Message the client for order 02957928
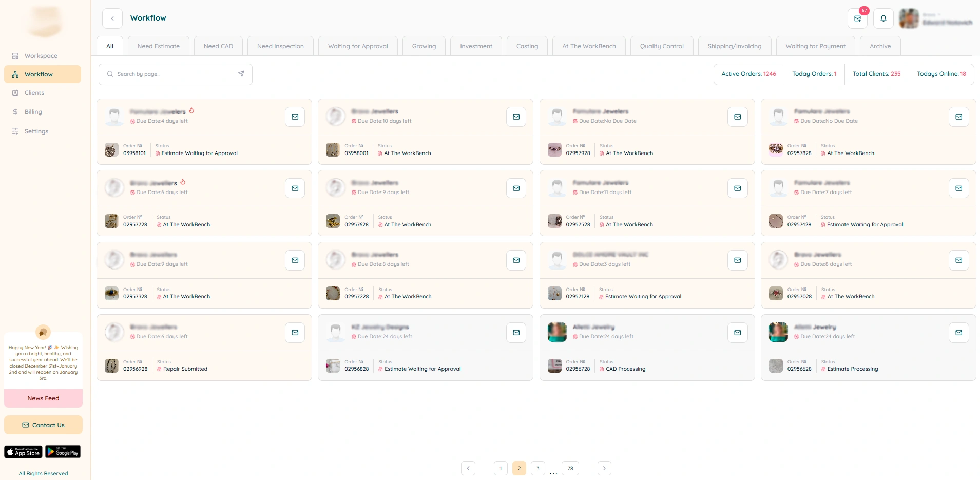This screenshot has width=980, height=480. coord(738,117)
